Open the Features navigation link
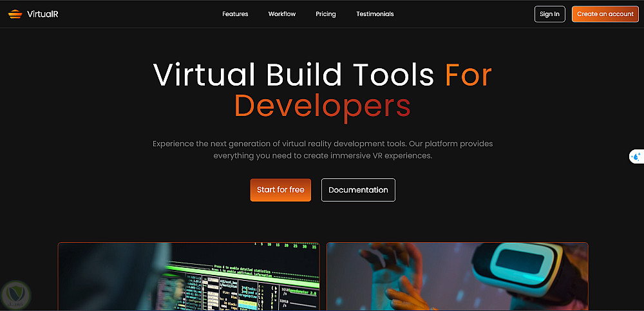The width and height of the screenshot is (644, 311). tap(235, 14)
